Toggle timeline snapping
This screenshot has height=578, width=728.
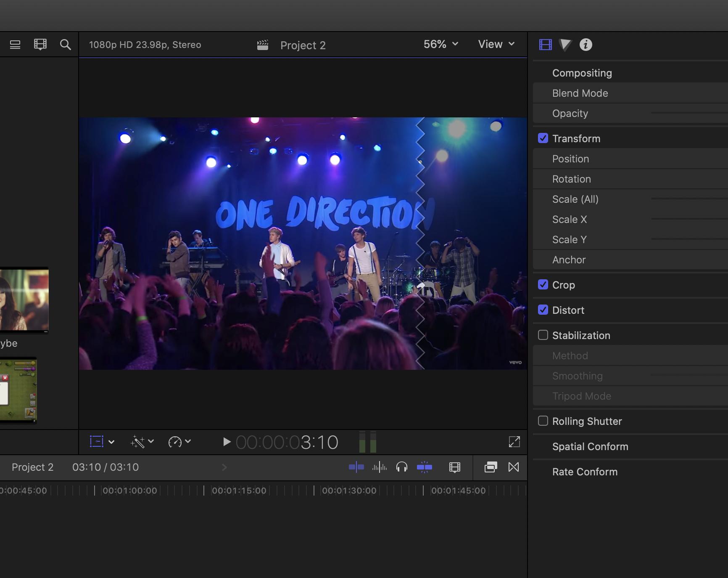425,467
